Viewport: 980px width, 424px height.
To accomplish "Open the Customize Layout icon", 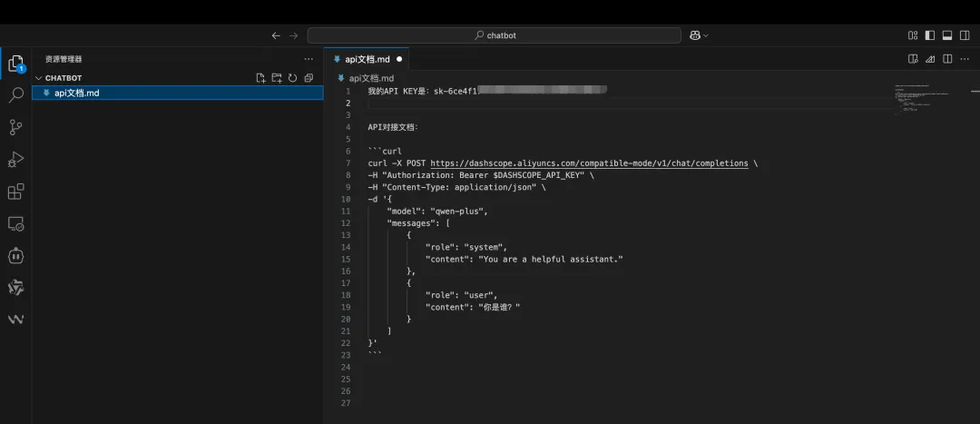I will pos(913,35).
